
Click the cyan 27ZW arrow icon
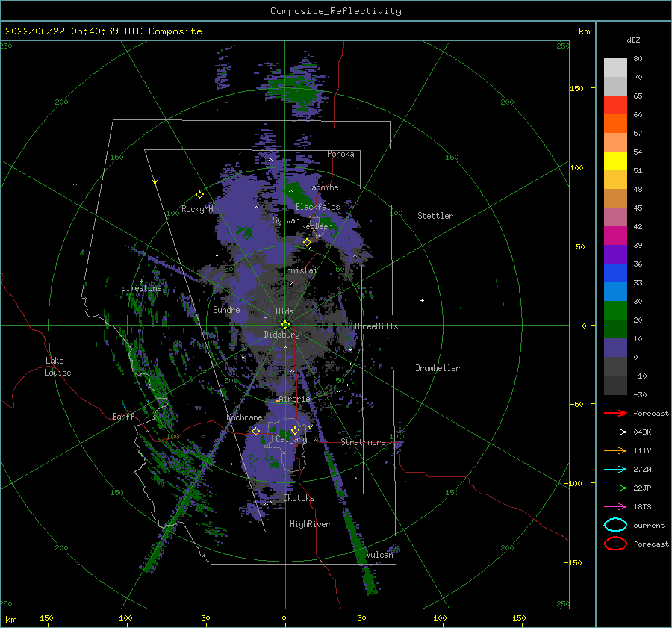click(x=615, y=469)
